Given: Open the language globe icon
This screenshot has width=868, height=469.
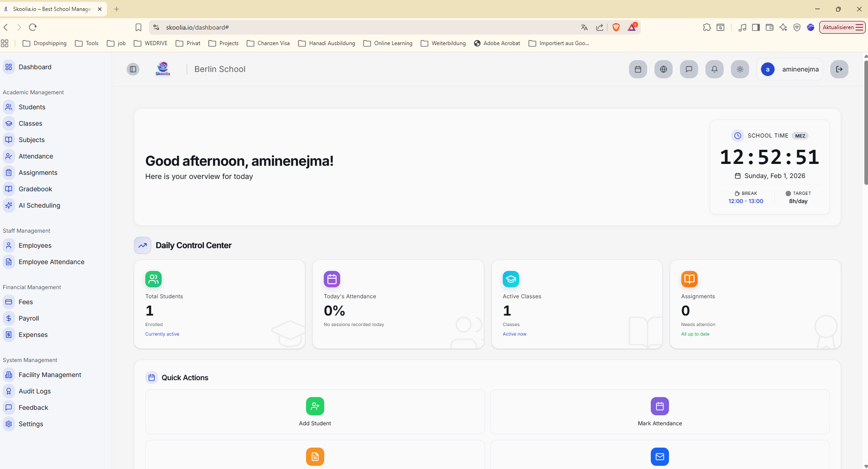Looking at the screenshot, I should (x=663, y=69).
